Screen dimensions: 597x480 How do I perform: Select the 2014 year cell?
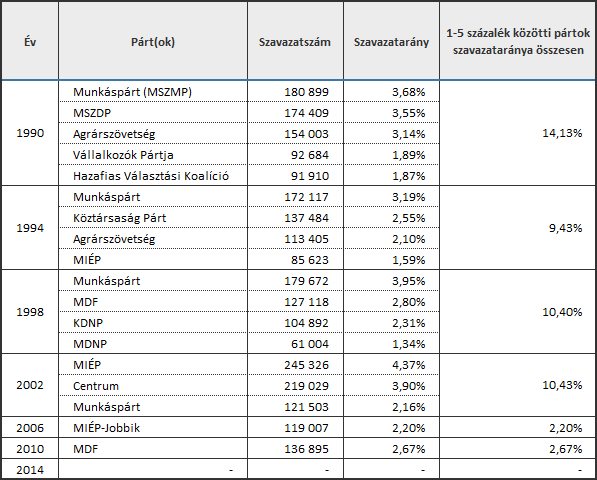(30, 469)
